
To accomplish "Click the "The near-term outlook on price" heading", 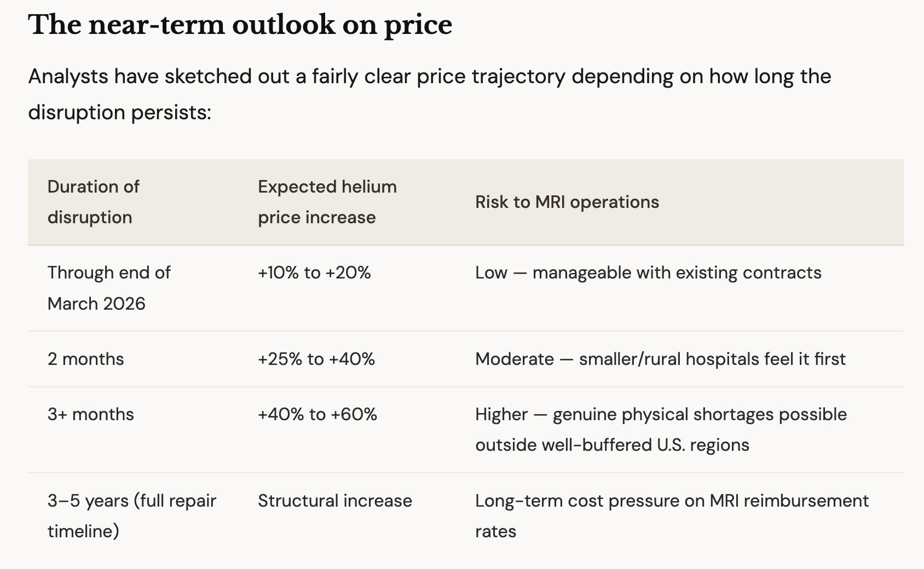I will click(x=240, y=25).
